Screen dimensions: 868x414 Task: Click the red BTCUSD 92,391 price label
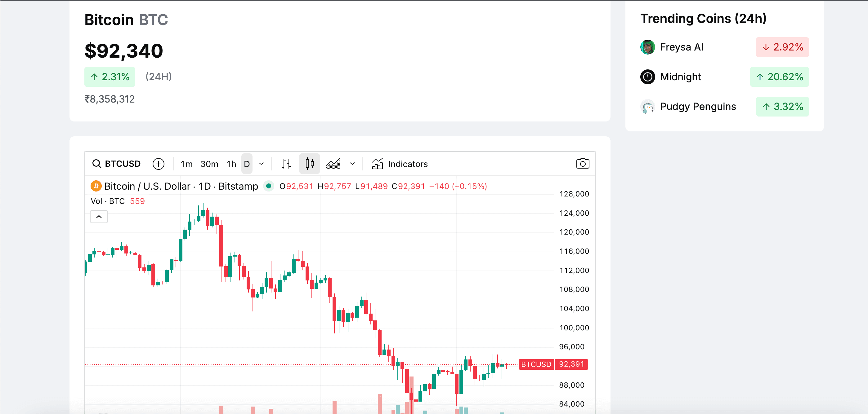[553, 364]
